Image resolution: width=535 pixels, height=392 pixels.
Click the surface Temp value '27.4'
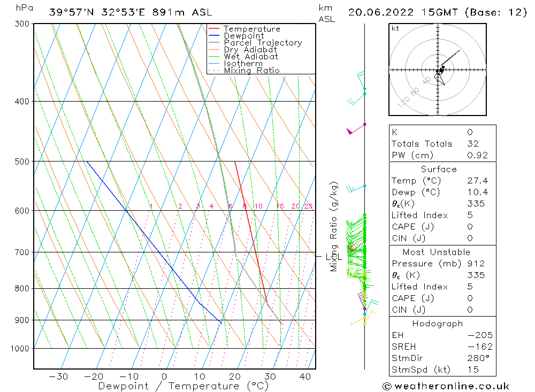point(478,180)
